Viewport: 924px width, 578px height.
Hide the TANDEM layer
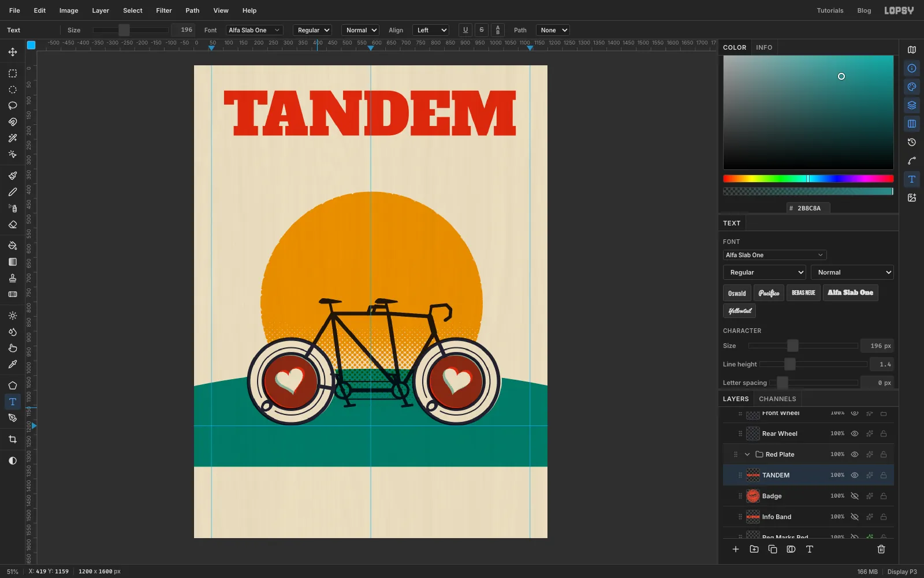click(855, 475)
